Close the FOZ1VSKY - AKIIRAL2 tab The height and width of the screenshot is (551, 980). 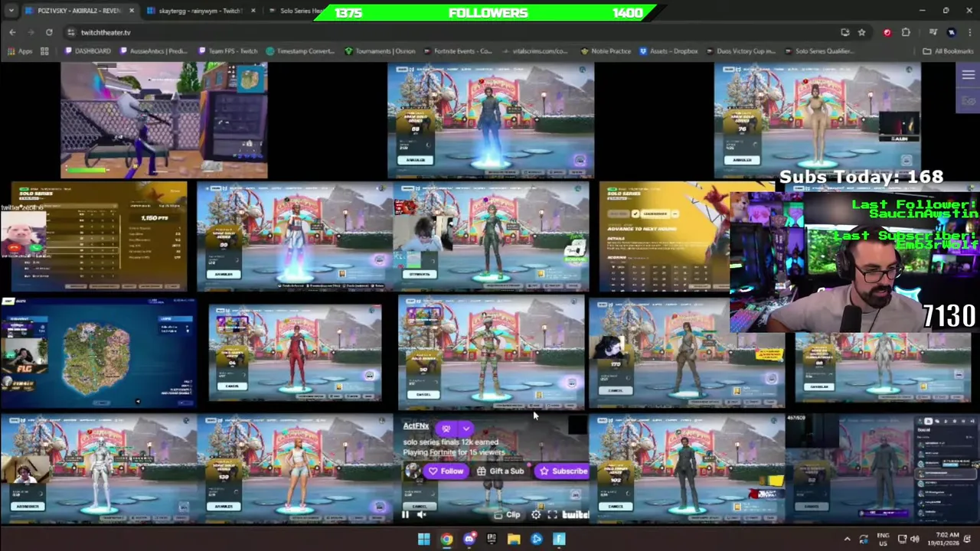pyautogui.click(x=131, y=11)
